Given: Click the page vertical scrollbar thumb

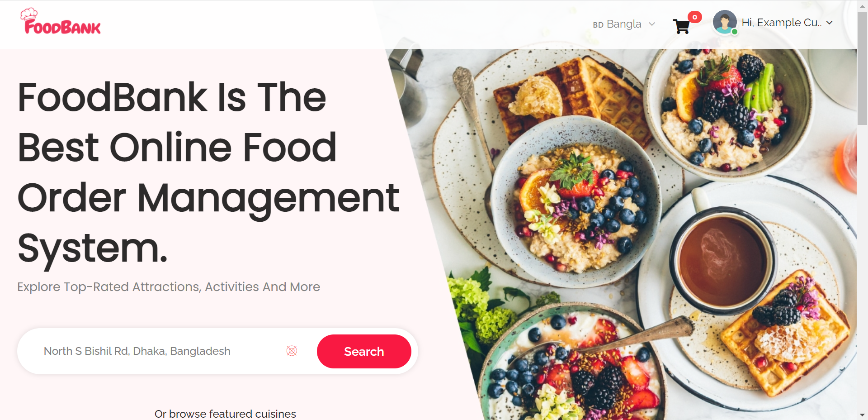Looking at the screenshot, I should pos(863,68).
